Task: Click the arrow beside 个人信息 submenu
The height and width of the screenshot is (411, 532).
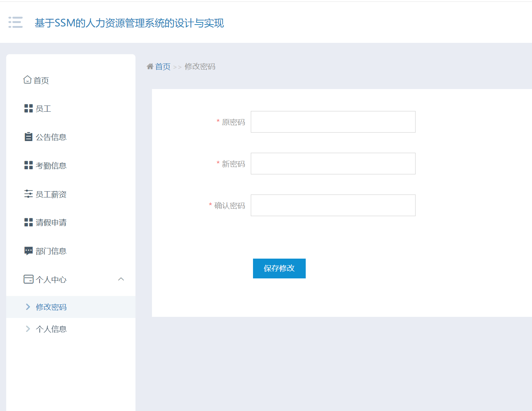Action: tap(28, 329)
